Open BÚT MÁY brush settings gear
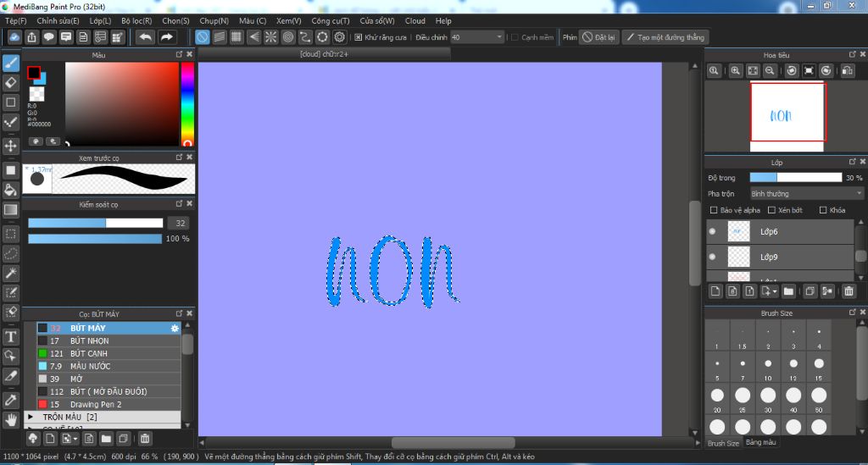The width and height of the screenshot is (868, 465). click(175, 328)
